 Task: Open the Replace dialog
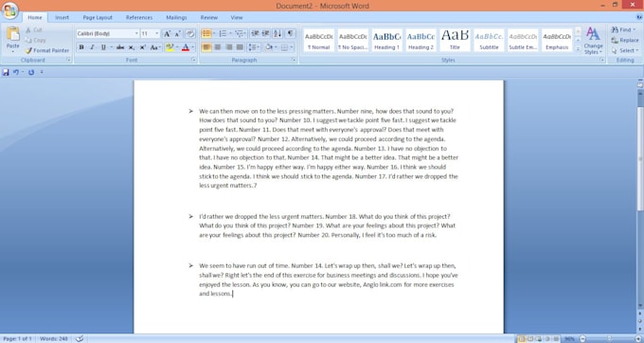pyautogui.click(x=625, y=40)
